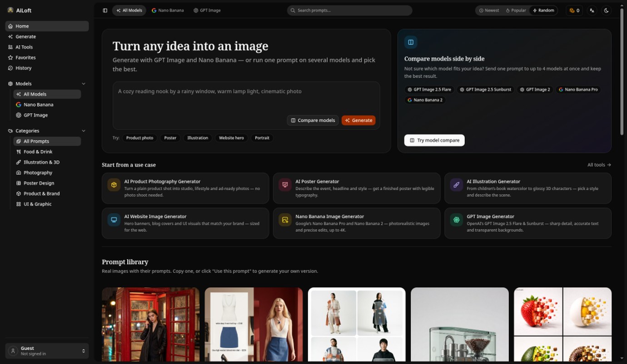
Task: Open the Guest account switcher
Action: [x=47, y=351]
